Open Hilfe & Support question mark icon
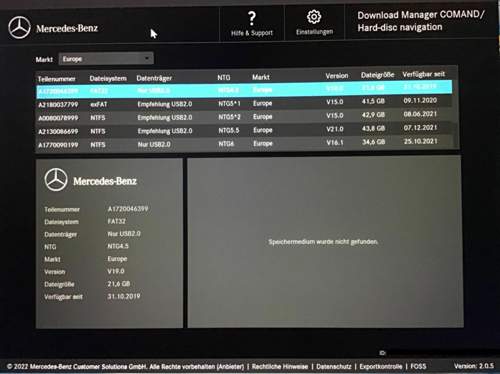Image resolution: width=500 pixels, height=374 pixels. point(252,18)
